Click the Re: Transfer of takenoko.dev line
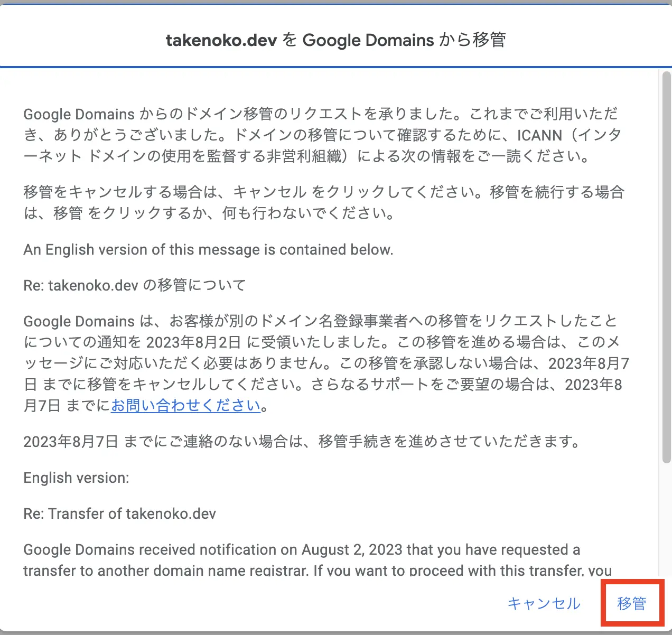This screenshot has width=672, height=635. (x=120, y=513)
